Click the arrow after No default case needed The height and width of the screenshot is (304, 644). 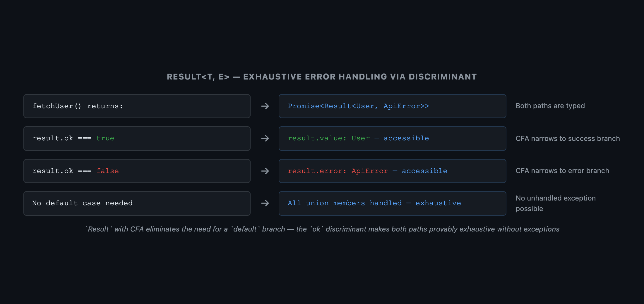pyautogui.click(x=265, y=203)
